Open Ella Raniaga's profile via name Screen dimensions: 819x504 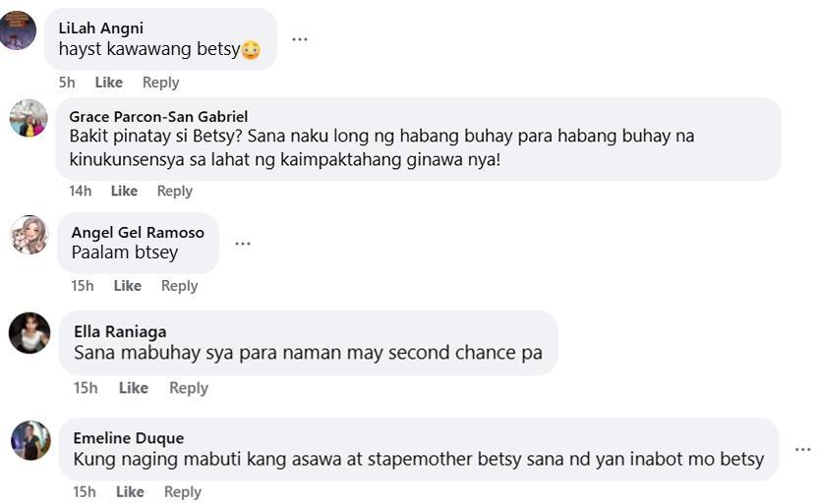[120, 331]
